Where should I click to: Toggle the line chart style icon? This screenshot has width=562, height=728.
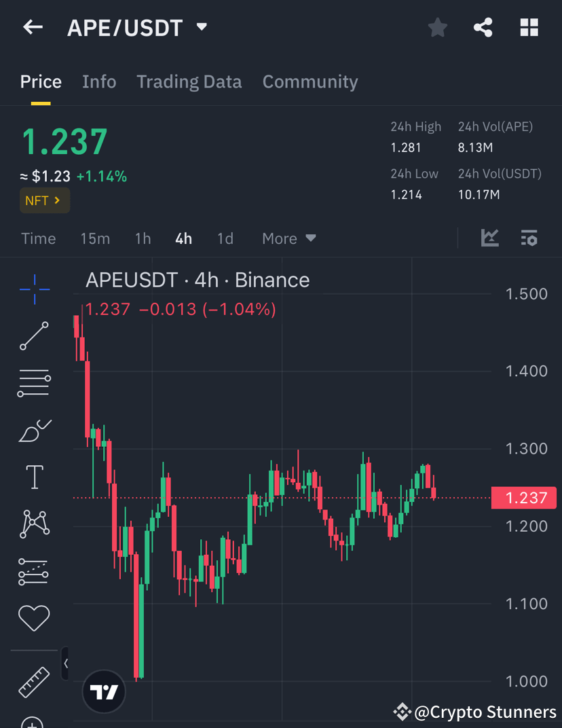point(490,238)
